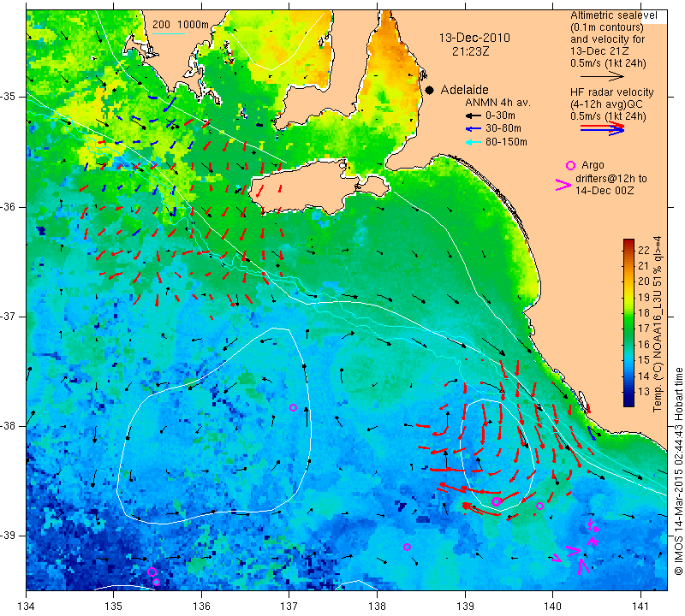Viewport: 685px width, 616px height.
Task: Click the Adelaide city black dot marker
Action: point(430,91)
